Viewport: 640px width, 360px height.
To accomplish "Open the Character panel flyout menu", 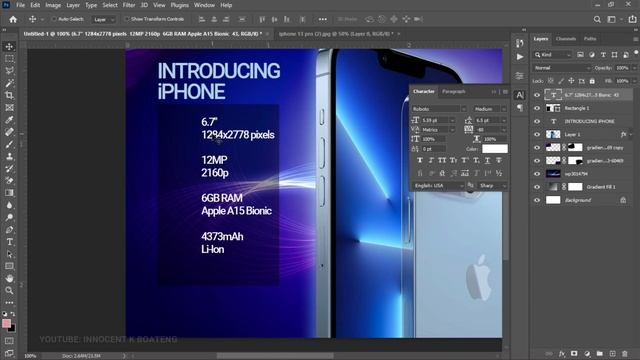I will coord(505,92).
